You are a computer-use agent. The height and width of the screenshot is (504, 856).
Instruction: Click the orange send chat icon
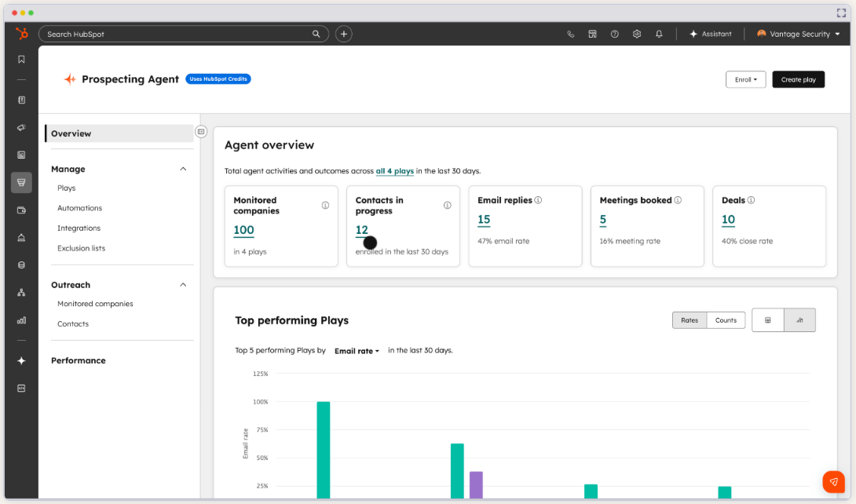point(833,482)
